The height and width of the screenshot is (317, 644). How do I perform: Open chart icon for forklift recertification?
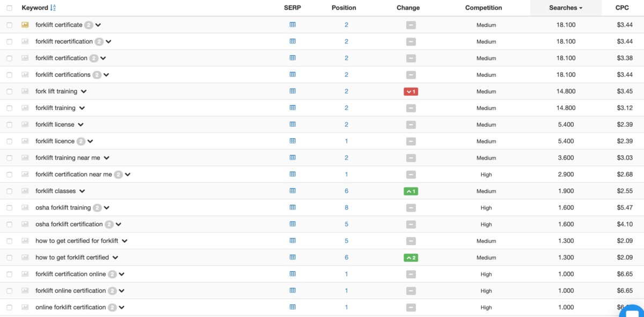click(x=25, y=41)
